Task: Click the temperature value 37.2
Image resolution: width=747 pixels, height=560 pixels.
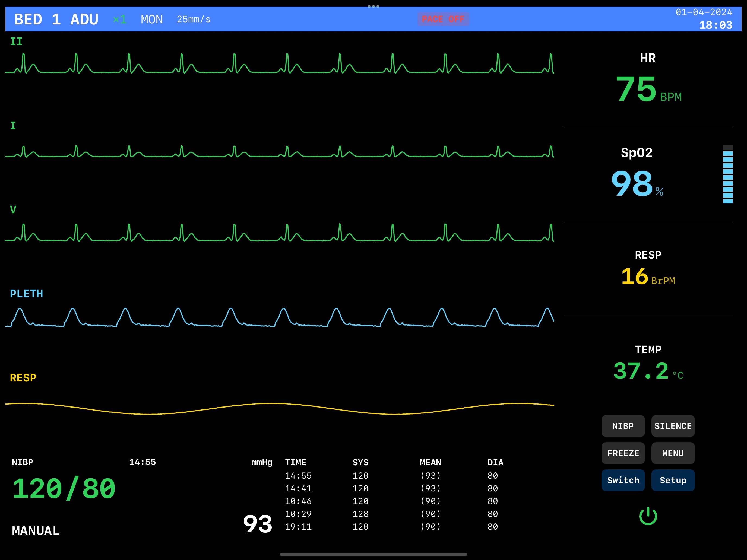Action: coord(641,371)
